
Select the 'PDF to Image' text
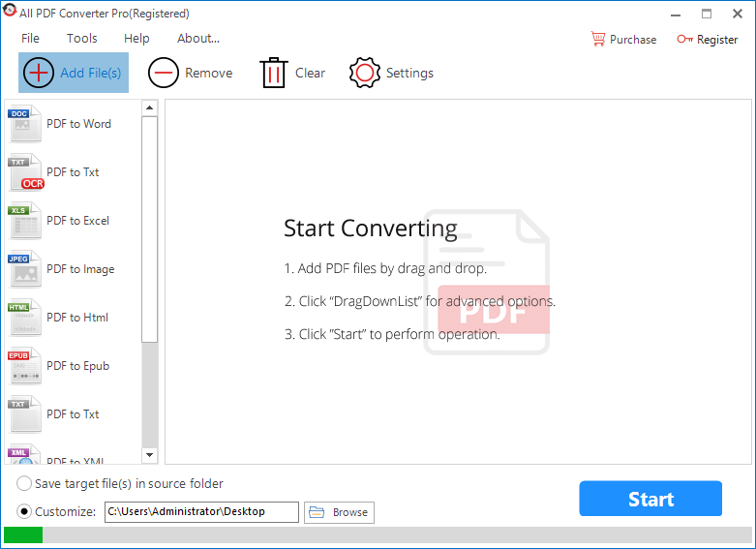pyautogui.click(x=80, y=269)
